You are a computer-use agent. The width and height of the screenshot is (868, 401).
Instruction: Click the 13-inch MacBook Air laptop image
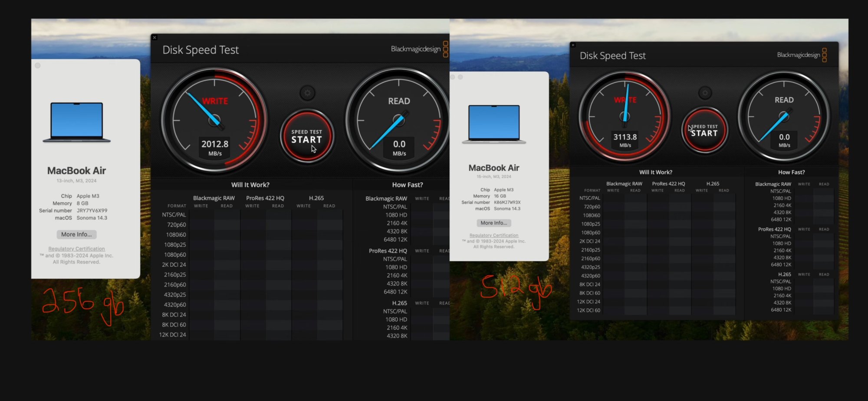[76, 122]
